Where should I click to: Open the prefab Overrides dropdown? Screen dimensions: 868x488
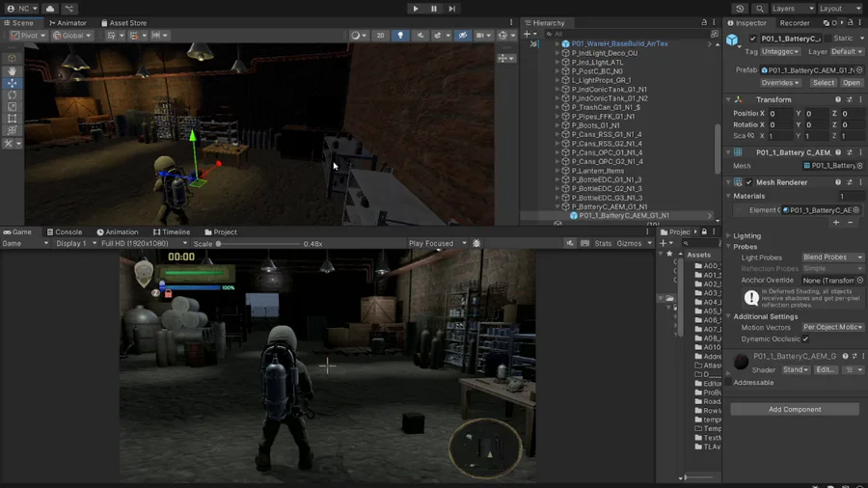point(780,82)
